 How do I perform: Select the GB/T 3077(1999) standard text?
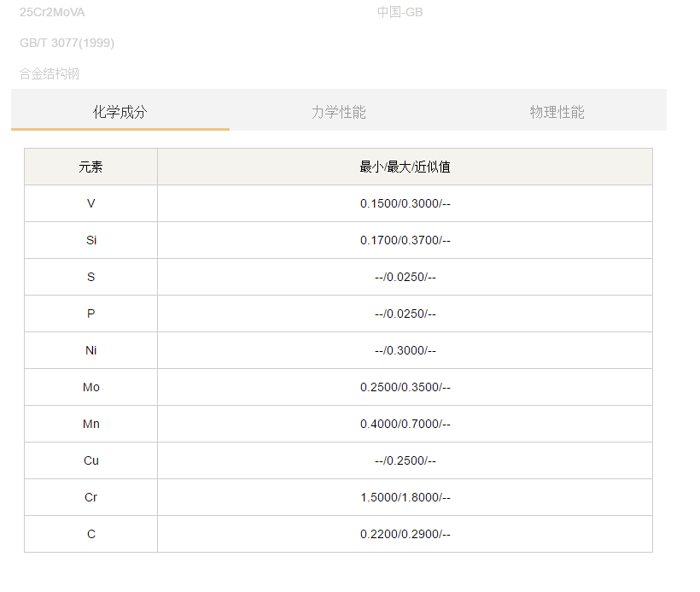pos(67,43)
